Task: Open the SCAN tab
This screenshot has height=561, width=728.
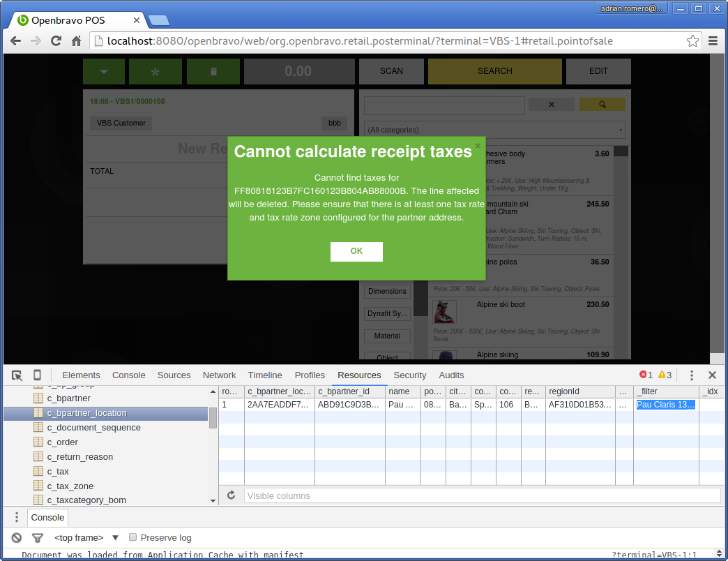Action: [391, 71]
